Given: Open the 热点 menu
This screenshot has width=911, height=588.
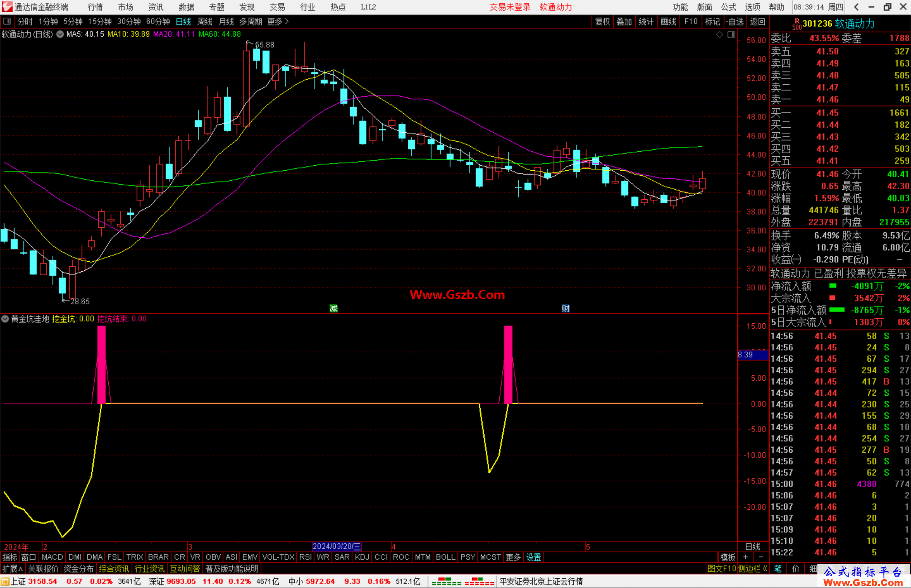Looking at the screenshot, I should [338, 7].
